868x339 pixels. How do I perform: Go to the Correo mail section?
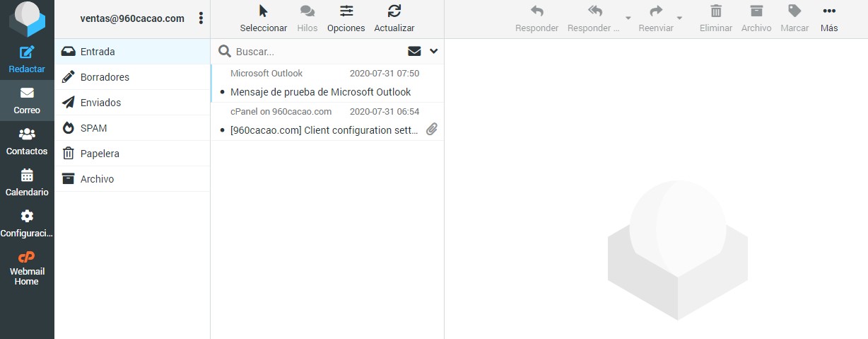coord(27,100)
